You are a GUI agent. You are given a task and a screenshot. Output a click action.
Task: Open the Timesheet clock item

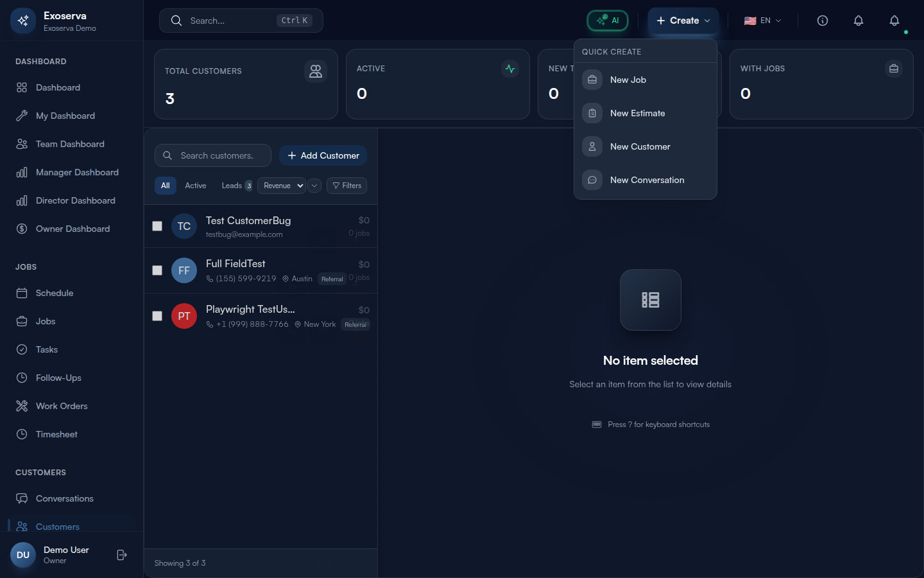(56, 434)
